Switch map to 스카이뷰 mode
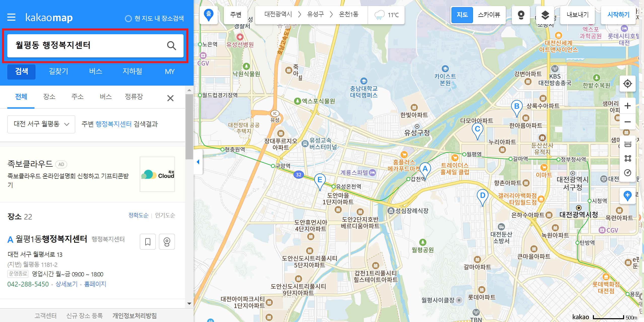This screenshot has width=644, height=322. (x=489, y=15)
